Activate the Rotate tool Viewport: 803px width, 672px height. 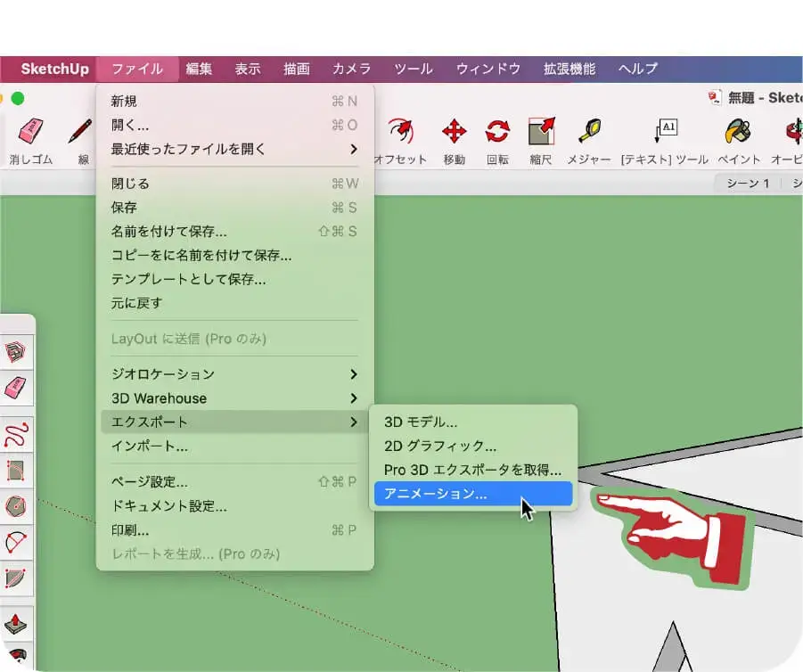coord(496,132)
